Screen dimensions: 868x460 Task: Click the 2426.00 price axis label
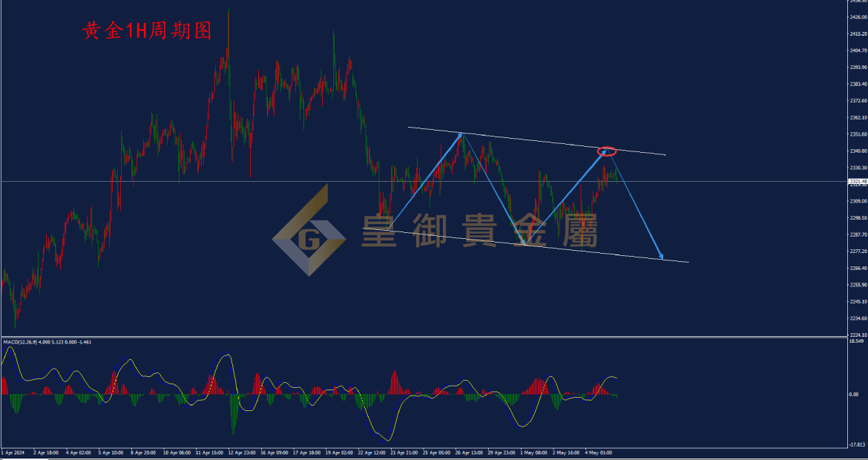point(859,17)
